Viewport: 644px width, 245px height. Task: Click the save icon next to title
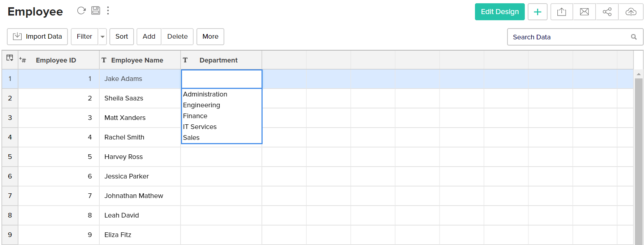(x=96, y=10)
